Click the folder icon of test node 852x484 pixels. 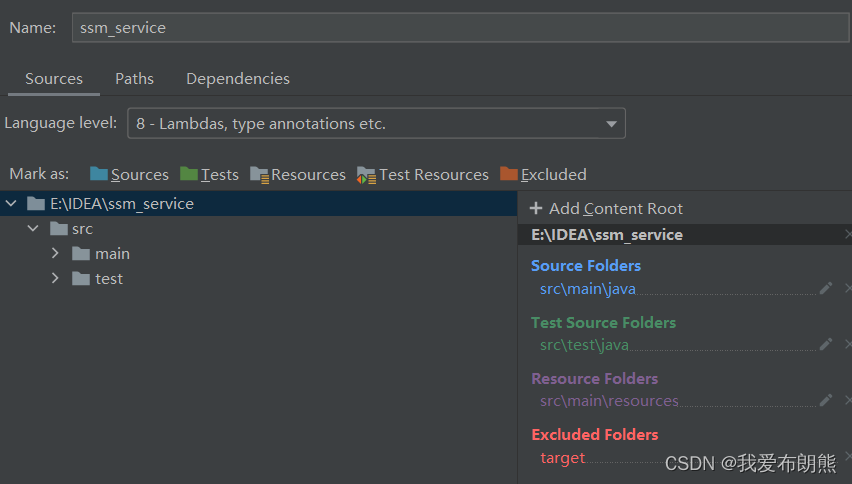click(81, 279)
